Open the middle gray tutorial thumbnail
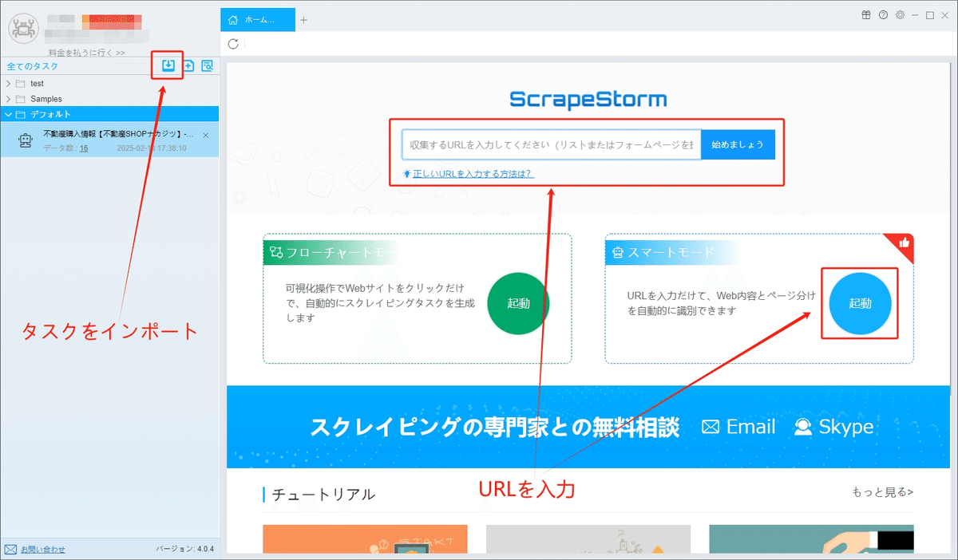 [588, 538]
